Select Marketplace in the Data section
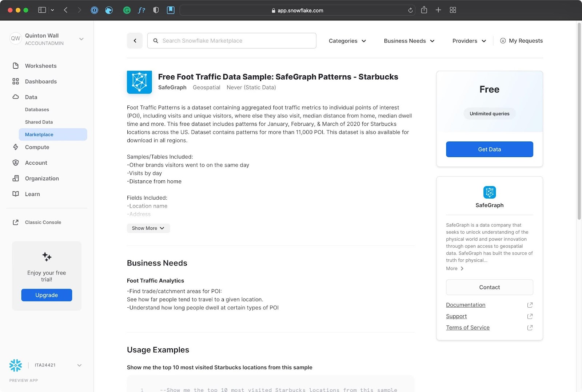Screen dimensions: 582x392 point(39,135)
